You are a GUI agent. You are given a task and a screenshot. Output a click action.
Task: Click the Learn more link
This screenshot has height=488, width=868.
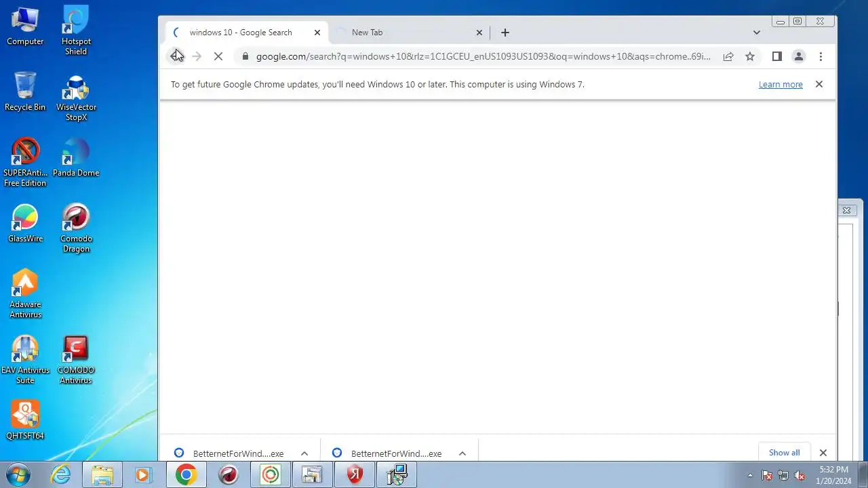click(781, 85)
